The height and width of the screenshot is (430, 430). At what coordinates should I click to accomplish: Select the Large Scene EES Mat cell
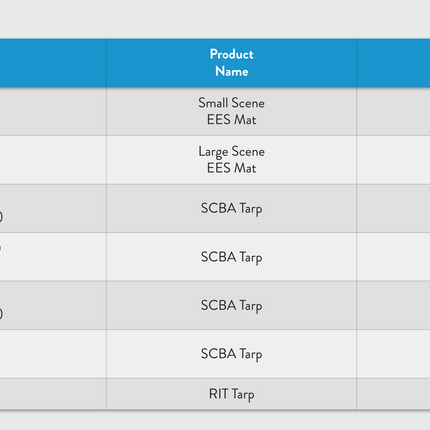tap(231, 160)
